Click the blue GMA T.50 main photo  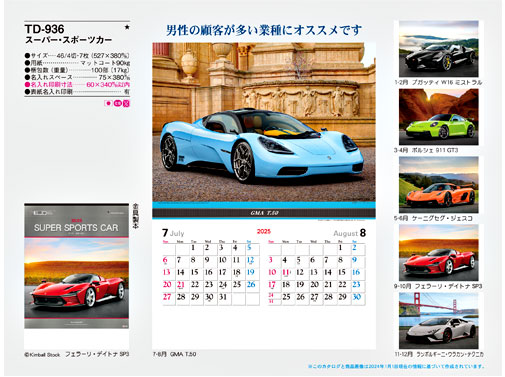pos(264,122)
